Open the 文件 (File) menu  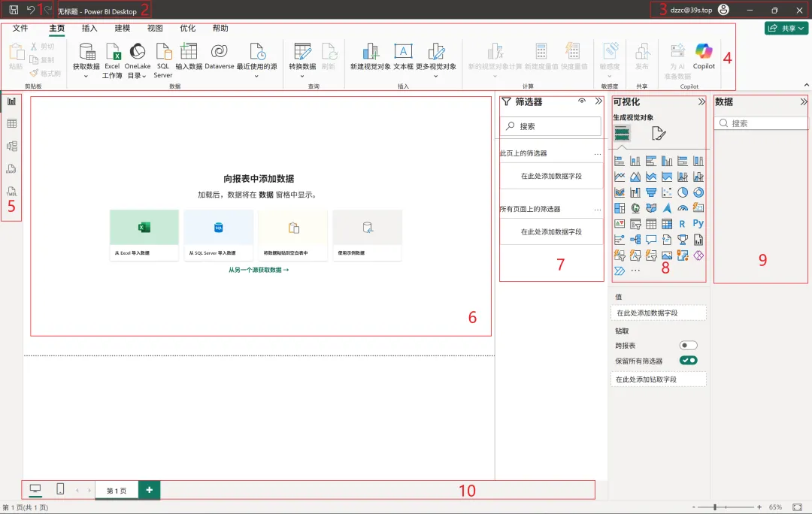(x=20, y=28)
